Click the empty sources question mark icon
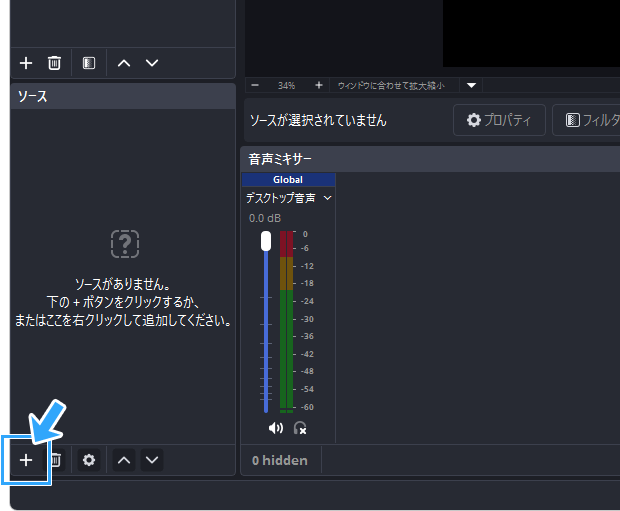Screen dimensions: 620x511 (125, 244)
